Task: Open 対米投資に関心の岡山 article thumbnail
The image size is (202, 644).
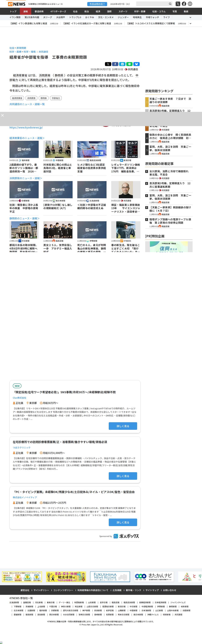Action: [58, 149]
